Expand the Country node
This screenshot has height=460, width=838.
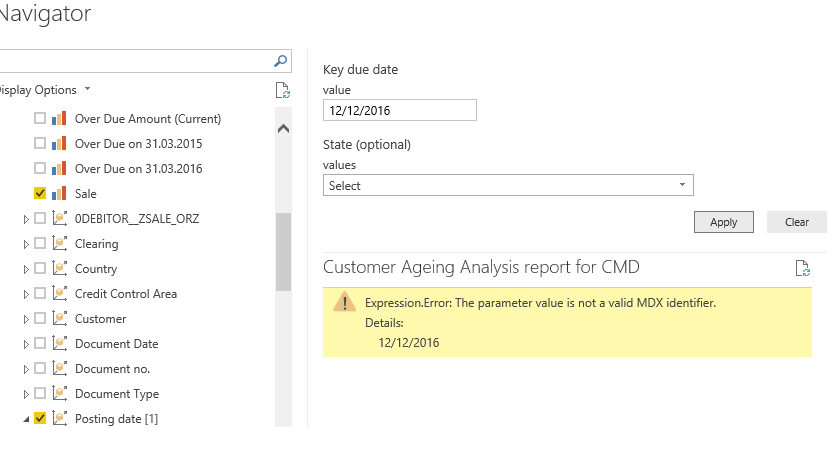click(26, 269)
